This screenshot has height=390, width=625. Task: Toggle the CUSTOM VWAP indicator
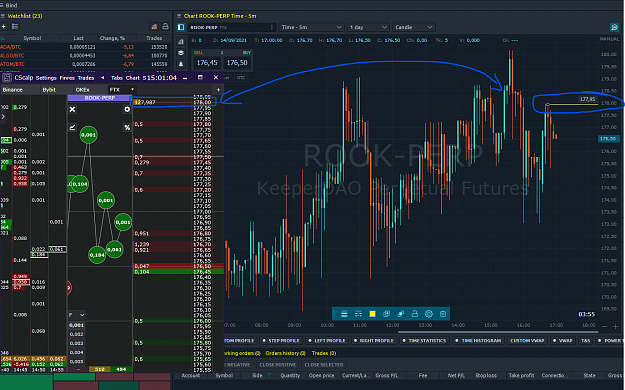coord(527,341)
